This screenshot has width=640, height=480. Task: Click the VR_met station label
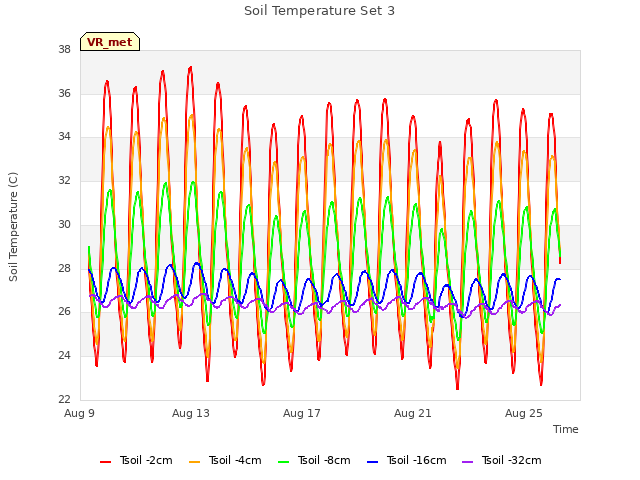[110, 42]
